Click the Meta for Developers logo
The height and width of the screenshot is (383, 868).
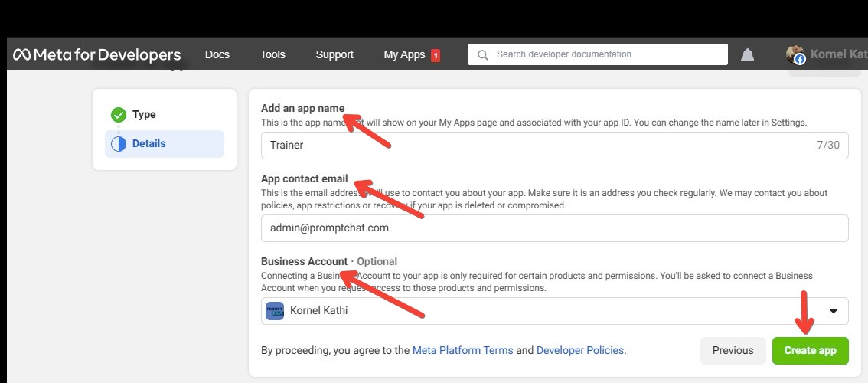(x=97, y=54)
